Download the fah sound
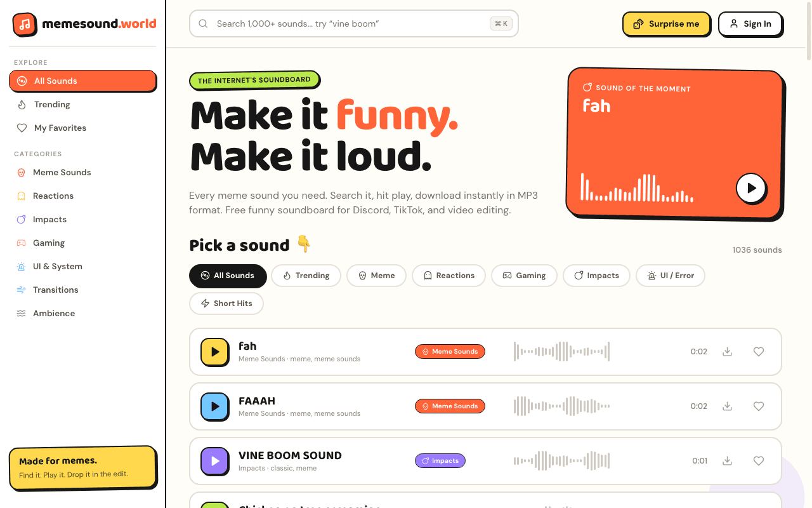 click(x=728, y=352)
